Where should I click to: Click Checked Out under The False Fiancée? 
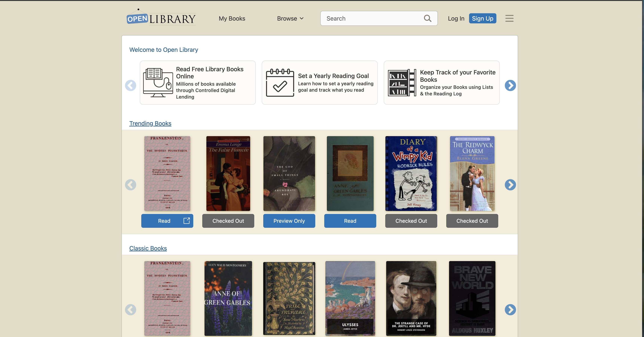[228, 221]
